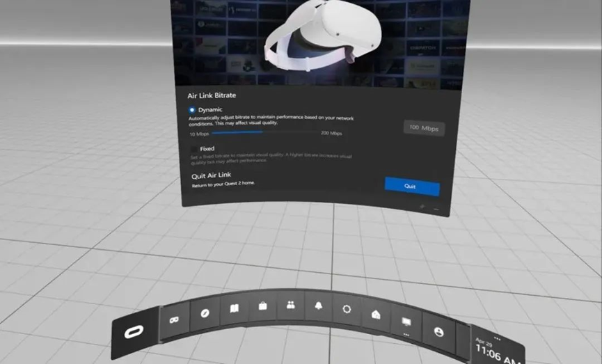
Task: Click the blue Quit button
Action: click(412, 187)
